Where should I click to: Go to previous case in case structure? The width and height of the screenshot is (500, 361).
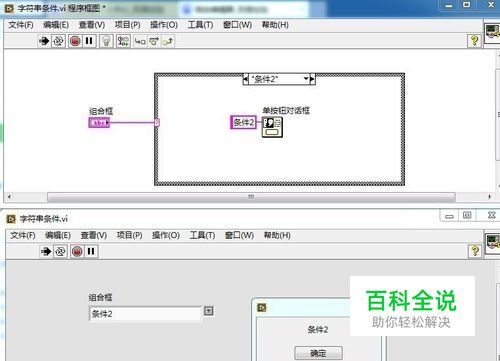[x=246, y=79]
